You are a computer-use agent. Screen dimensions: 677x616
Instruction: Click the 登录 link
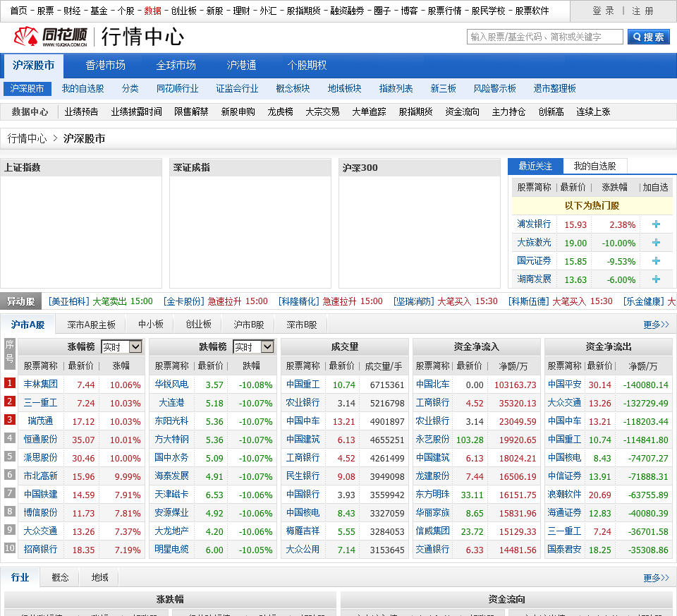tap(603, 11)
